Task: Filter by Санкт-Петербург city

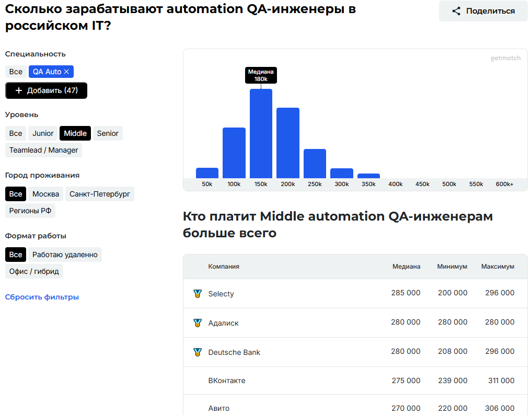Action: 100,194
